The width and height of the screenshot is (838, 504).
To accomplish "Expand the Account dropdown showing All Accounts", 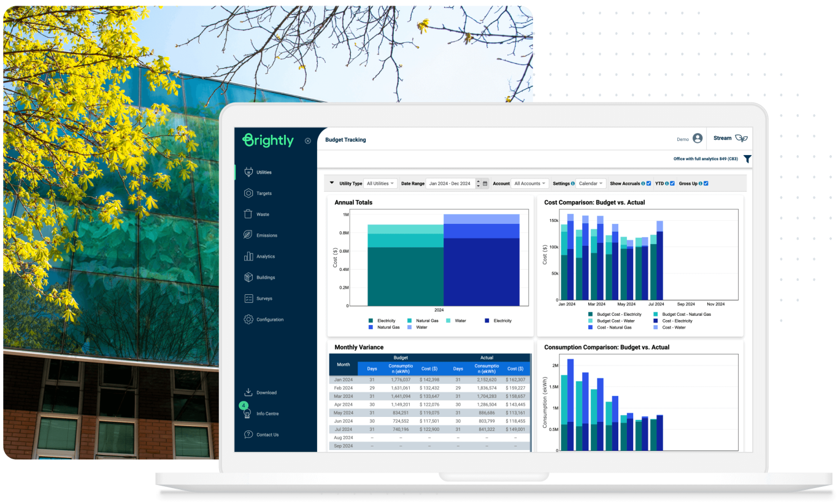I will pyautogui.click(x=530, y=183).
